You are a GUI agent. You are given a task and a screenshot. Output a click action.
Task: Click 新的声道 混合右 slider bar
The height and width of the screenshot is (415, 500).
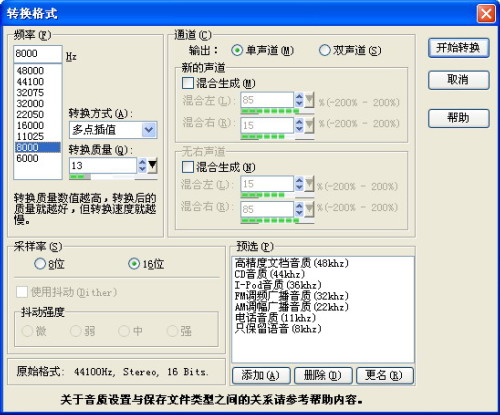click(x=277, y=137)
